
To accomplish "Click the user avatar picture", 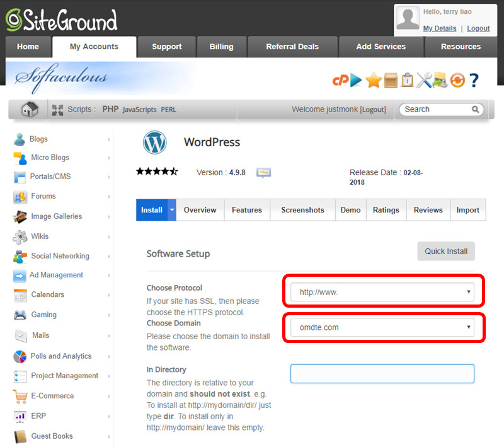I will (408, 18).
